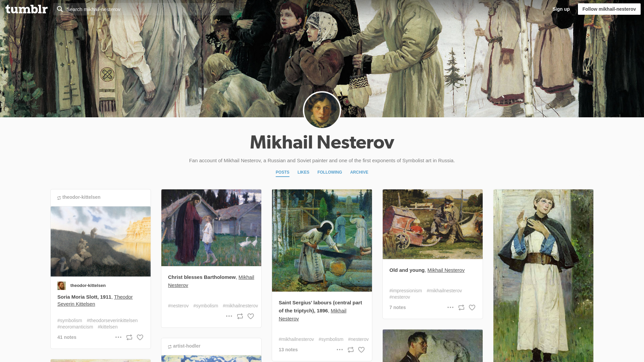Screen dimensions: 644x362
Task: Open options menu for Christ blesses Bartholomew
Action: click(x=229, y=316)
